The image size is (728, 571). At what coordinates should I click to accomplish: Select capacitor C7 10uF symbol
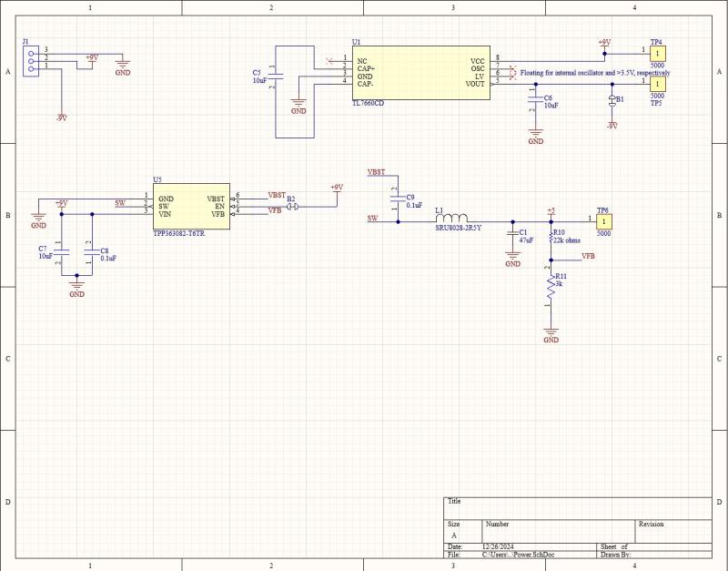tap(61, 250)
